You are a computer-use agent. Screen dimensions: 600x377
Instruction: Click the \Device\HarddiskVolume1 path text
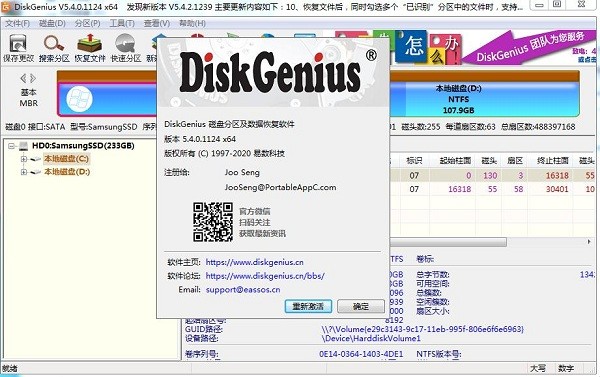pos(371,338)
